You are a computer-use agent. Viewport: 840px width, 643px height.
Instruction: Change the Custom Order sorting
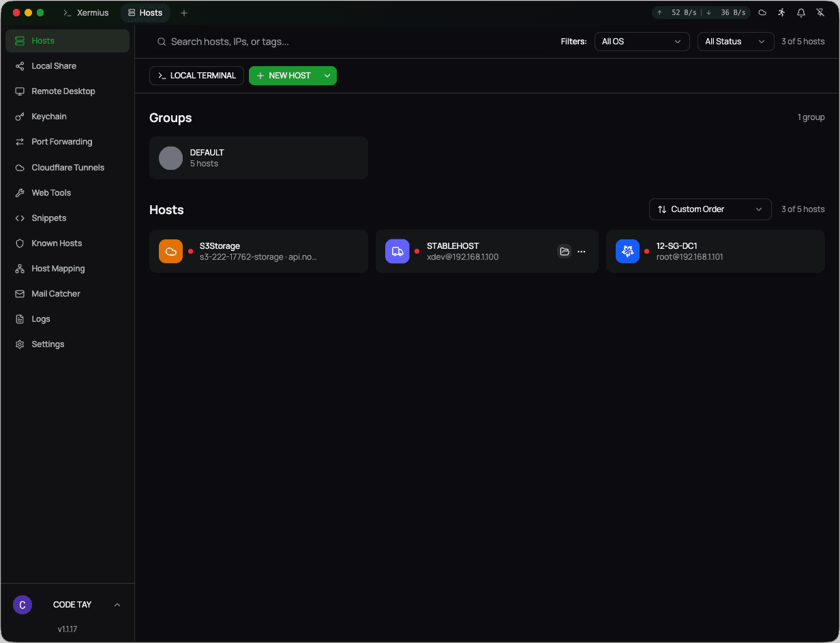[x=710, y=209]
